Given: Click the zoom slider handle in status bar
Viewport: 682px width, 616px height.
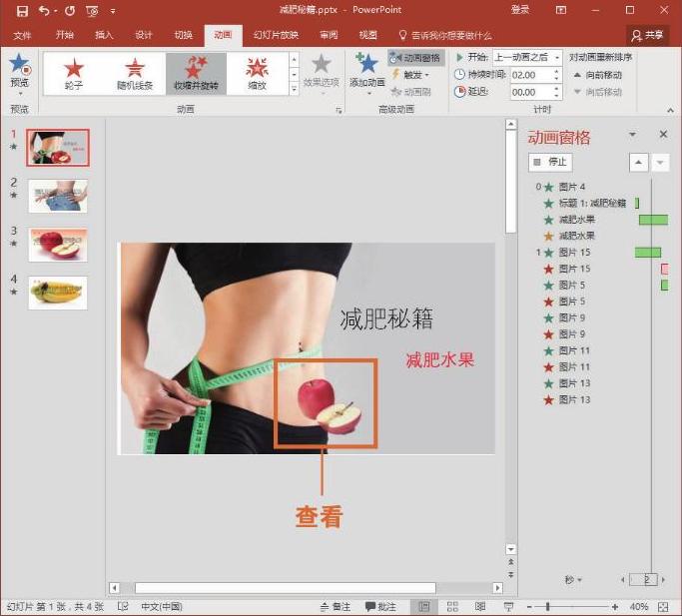Looking at the screenshot, I should click(x=547, y=606).
